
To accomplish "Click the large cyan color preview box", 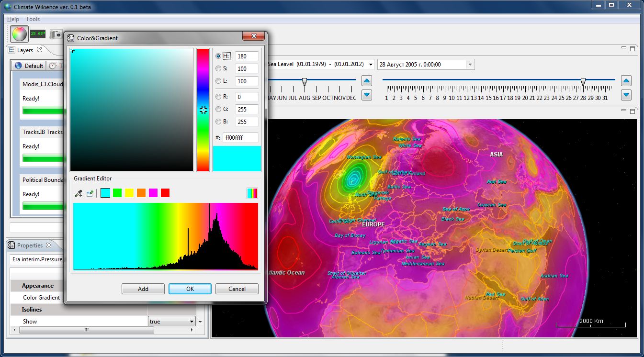I will (x=237, y=158).
